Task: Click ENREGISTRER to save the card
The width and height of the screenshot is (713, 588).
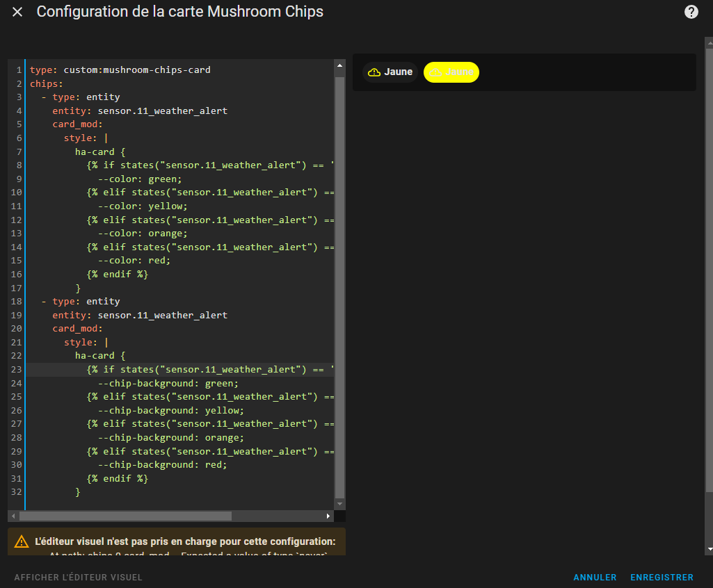Action: tap(662, 577)
